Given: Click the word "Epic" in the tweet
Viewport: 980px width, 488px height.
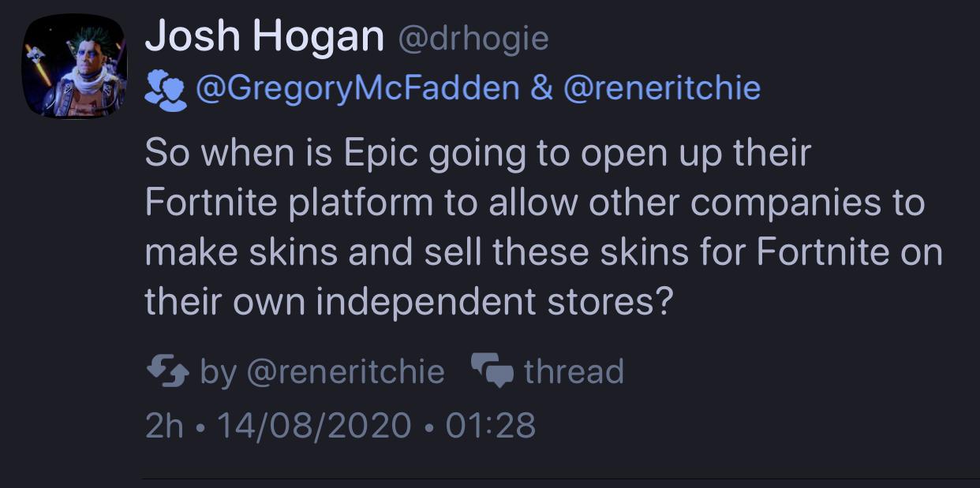Looking at the screenshot, I should point(380,153).
